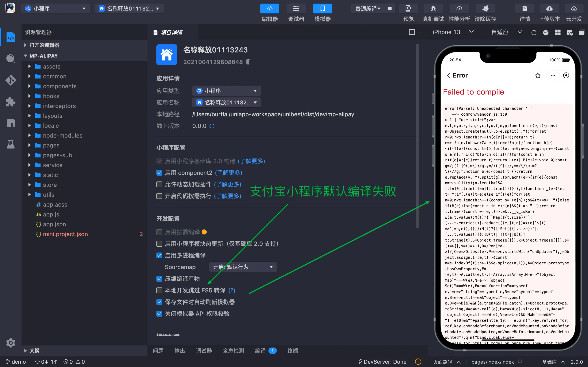
Task: Select mini.project.json in the explorer
Action: (66, 234)
